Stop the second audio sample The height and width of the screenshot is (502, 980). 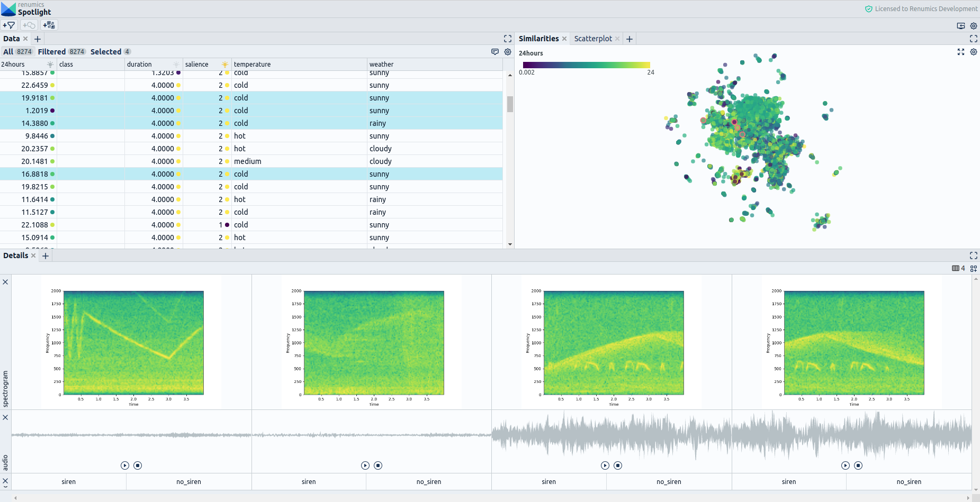[x=378, y=466]
